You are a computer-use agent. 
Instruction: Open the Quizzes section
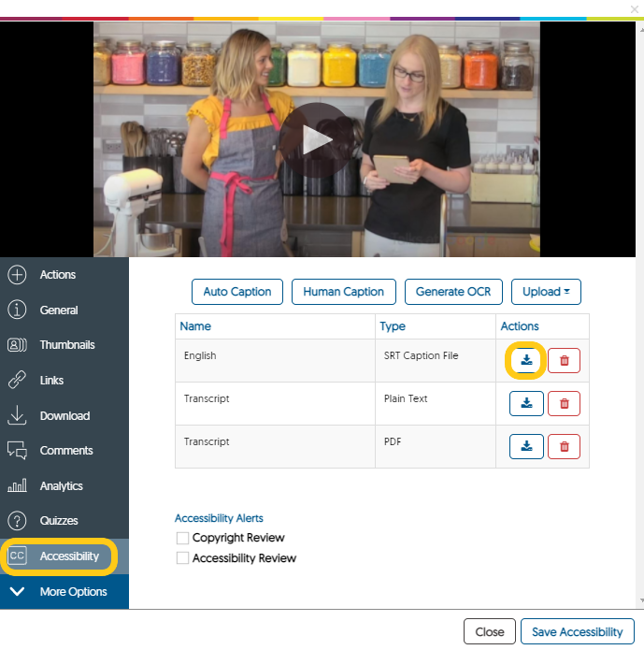(58, 521)
